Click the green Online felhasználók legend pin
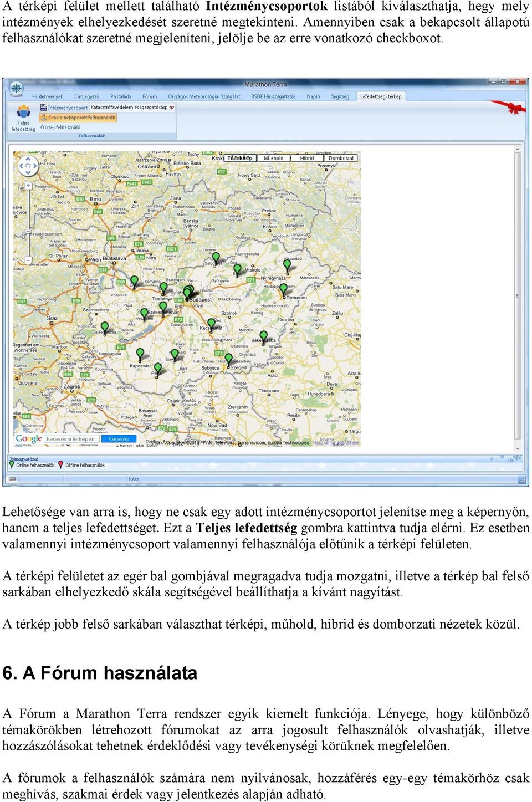The width and height of the screenshot is (532, 802). click(12, 465)
